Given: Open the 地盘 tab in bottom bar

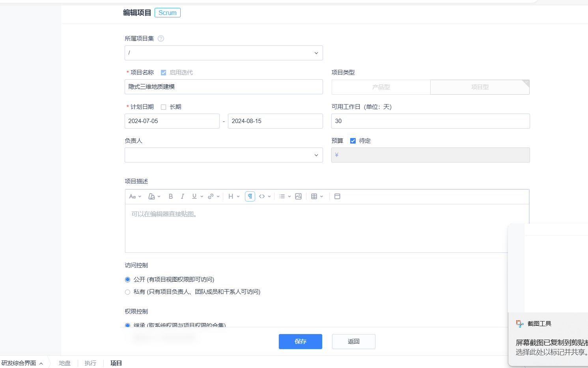Looking at the screenshot, I should tap(65, 363).
